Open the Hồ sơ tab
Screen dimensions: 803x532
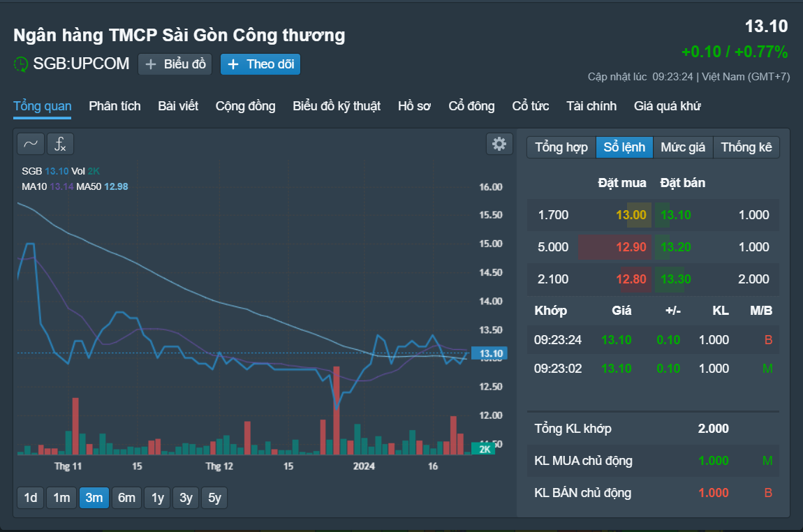coord(414,106)
